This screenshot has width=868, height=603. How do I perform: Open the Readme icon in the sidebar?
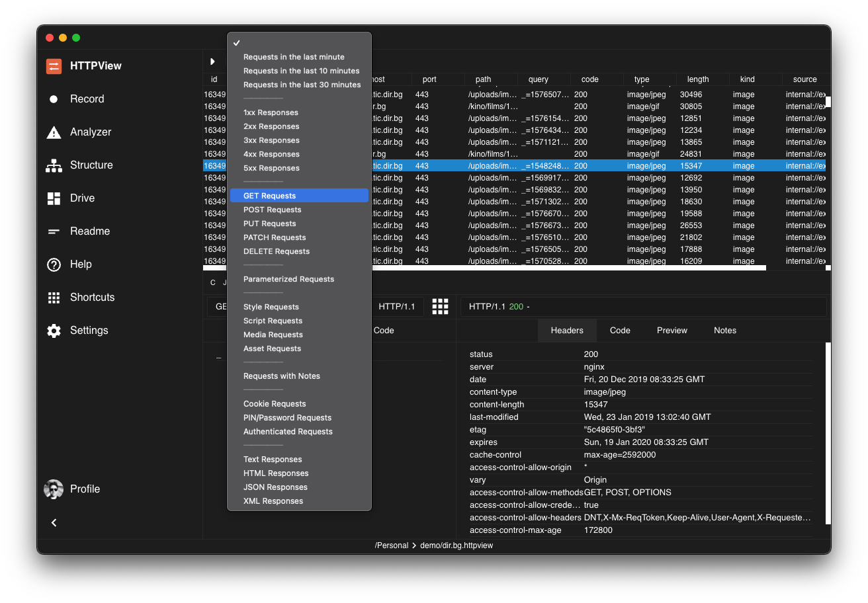point(54,231)
